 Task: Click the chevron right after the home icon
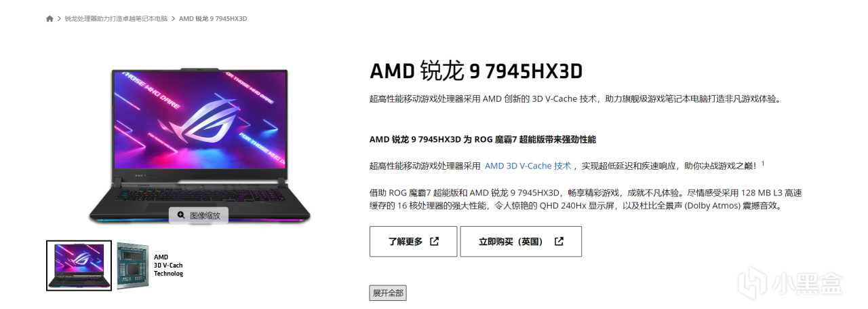(59, 19)
